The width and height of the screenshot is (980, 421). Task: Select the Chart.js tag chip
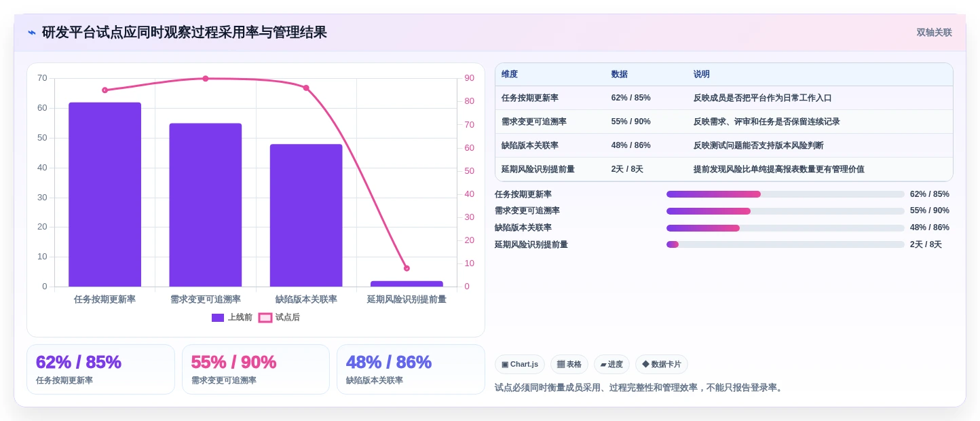tap(520, 365)
